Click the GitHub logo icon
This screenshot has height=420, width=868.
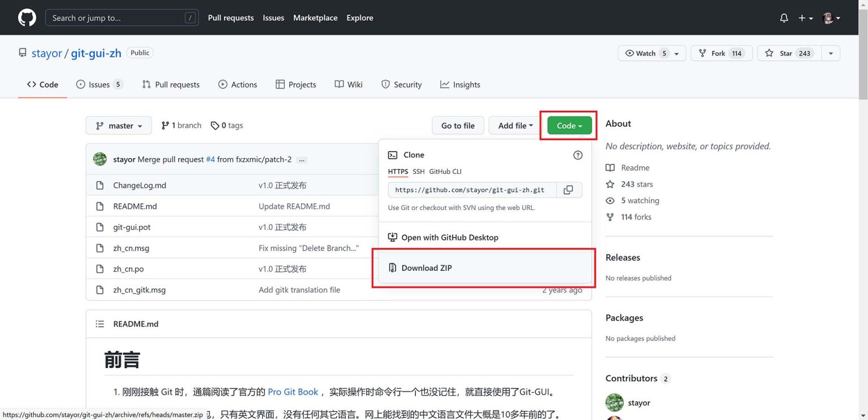point(27,17)
